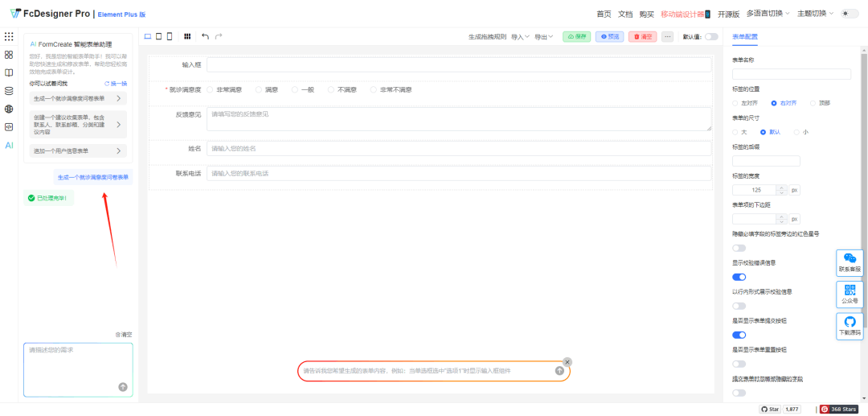Pick the suggestion 创建一个建议收集表单
The width and height of the screenshot is (868, 416).
click(x=78, y=125)
